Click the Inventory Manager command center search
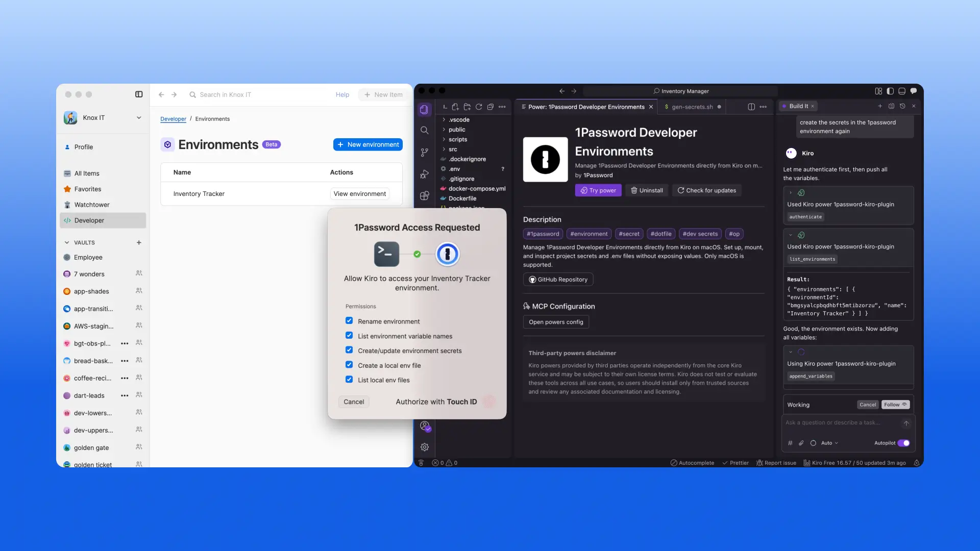This screenshot has width=980, height=551. [680, 91]
